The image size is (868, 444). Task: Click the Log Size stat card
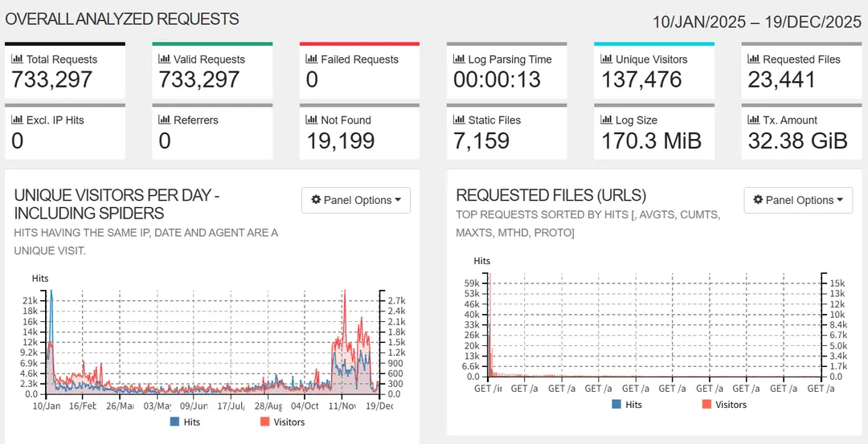654,132
